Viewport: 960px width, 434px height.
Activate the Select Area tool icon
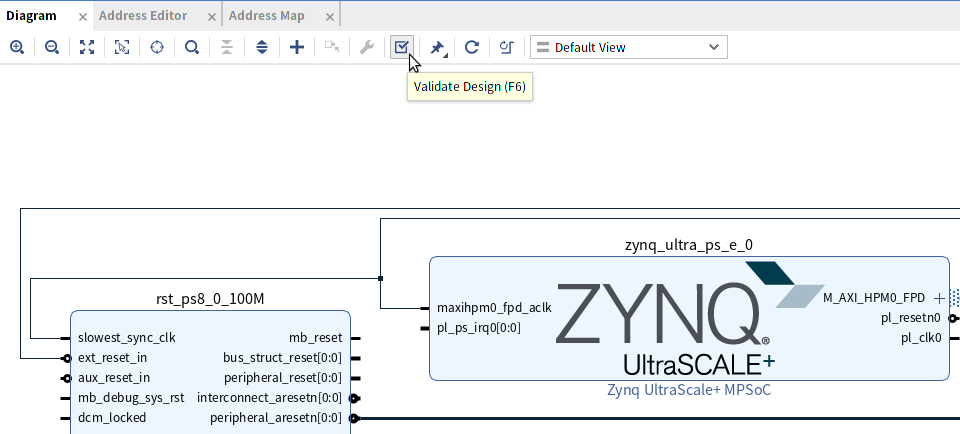[122, 47]
